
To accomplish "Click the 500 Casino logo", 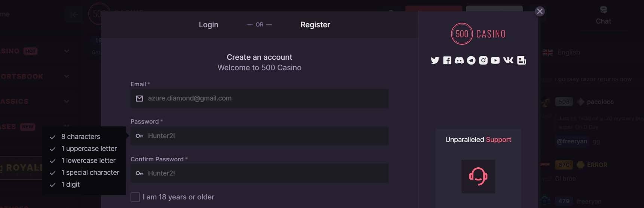I will coord(478,34).
